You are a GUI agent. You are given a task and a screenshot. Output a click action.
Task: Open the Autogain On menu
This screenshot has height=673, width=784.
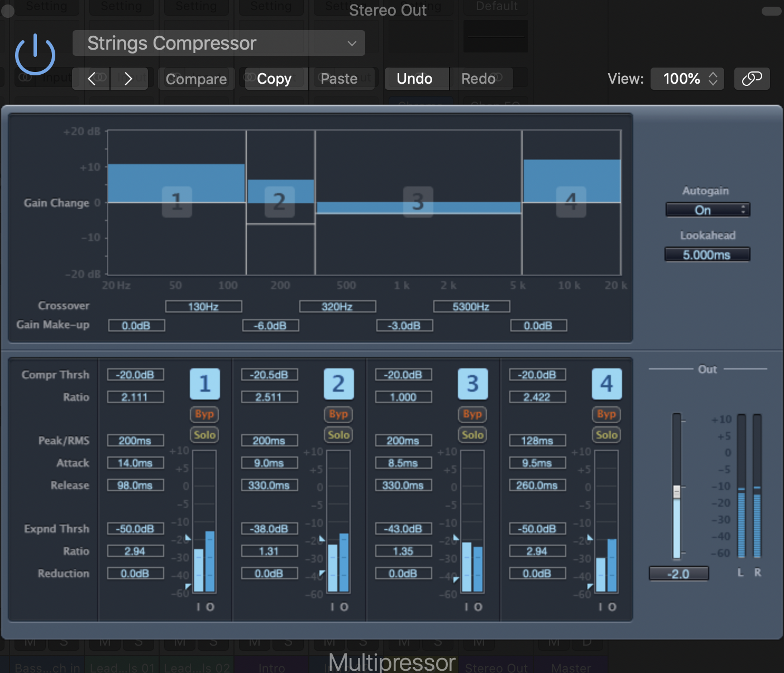coord(707,210)
